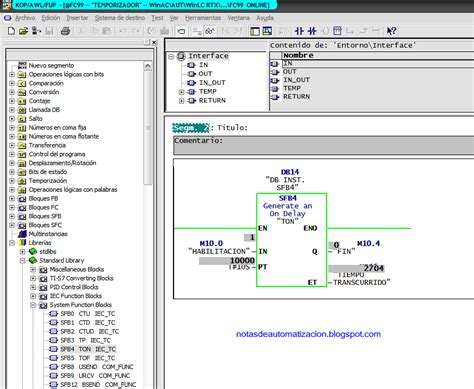Click the context help arrow icon
Viewport: 474px width, 389px height.
point(391,31)
